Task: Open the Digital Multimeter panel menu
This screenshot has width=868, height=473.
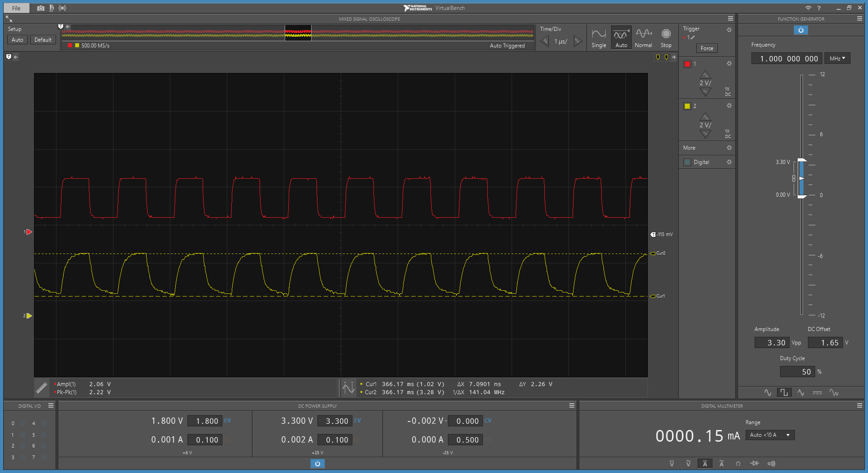Action: [859, 405]
